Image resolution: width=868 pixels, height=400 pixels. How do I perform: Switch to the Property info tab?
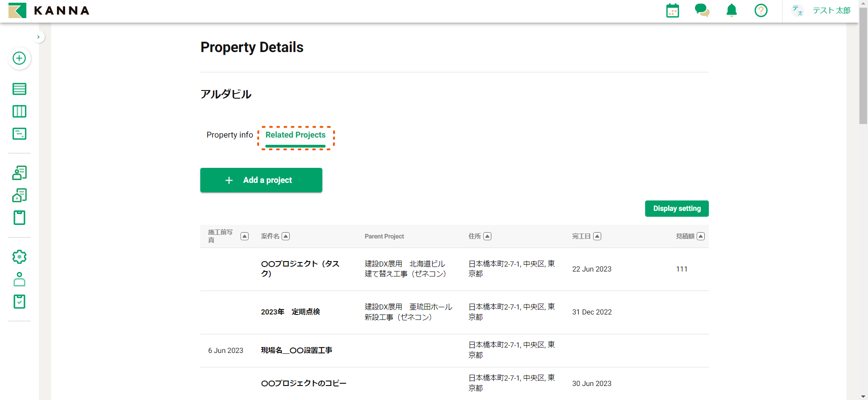pyautogui.click(x=230, y=135)
